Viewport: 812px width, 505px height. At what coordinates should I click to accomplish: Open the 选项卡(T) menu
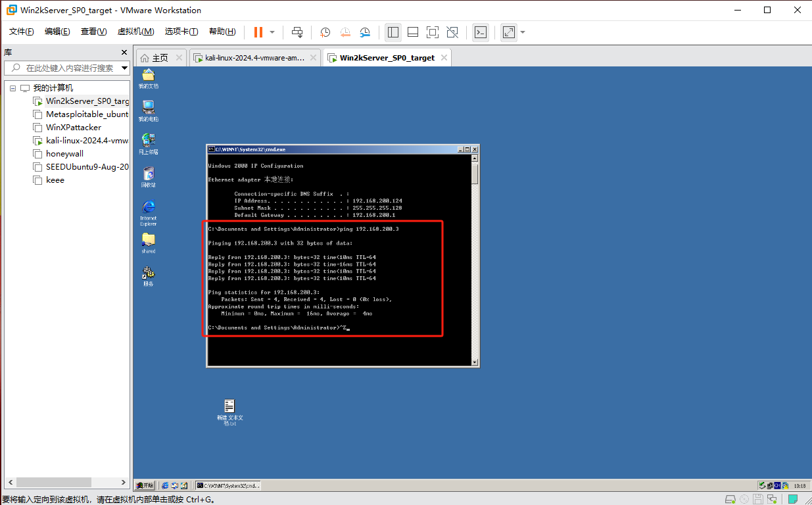tap(181, 32)
